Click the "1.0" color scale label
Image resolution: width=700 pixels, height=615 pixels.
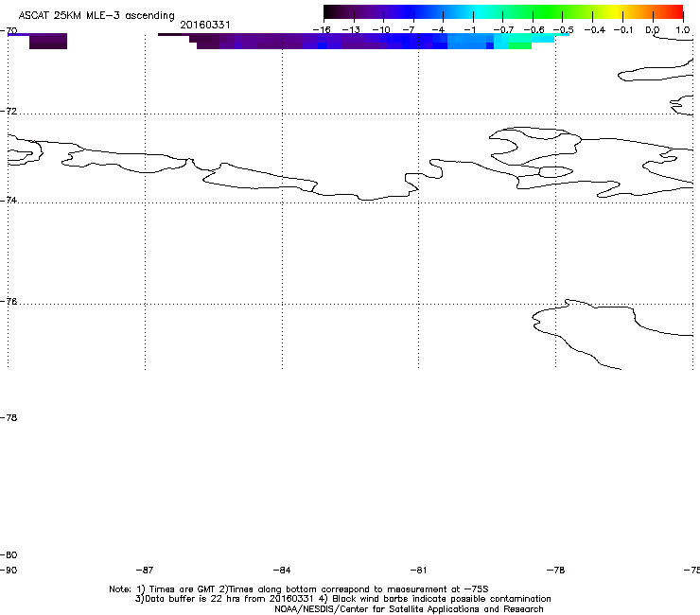683,30
